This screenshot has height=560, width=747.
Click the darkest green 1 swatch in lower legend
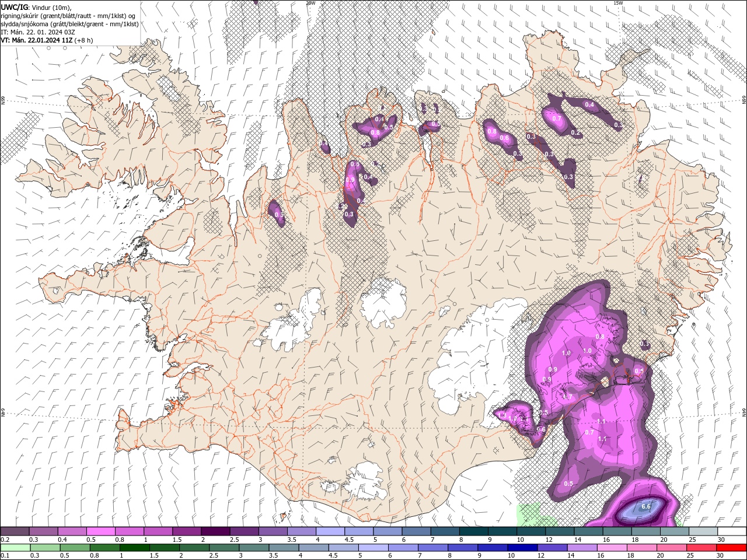click(134, 548)
